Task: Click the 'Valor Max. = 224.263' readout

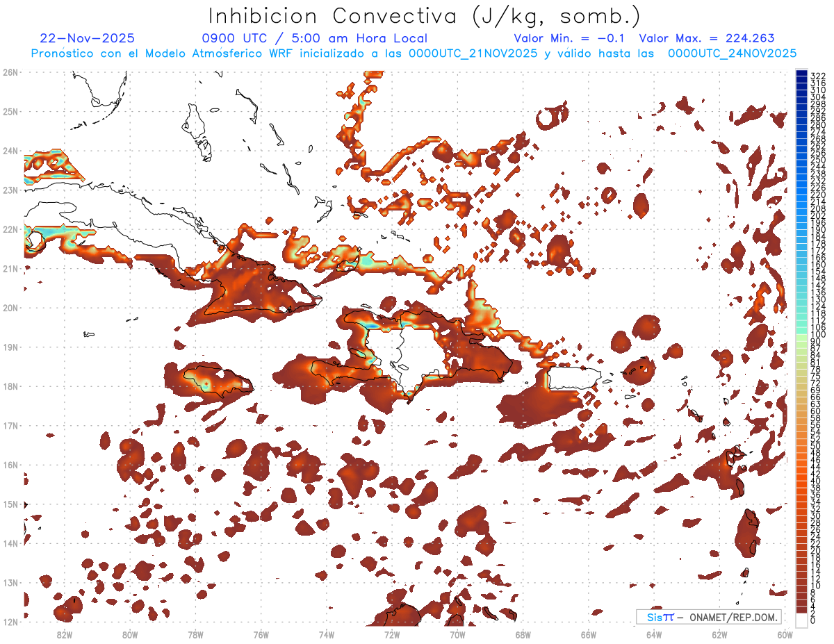Action: pyautogui.click(x=707, y=38)
